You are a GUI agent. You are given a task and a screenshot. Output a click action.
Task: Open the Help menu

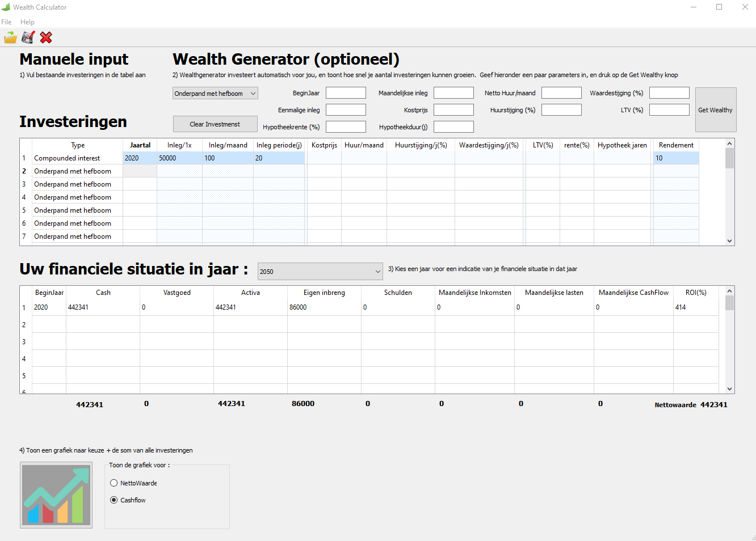pos(27,22)
